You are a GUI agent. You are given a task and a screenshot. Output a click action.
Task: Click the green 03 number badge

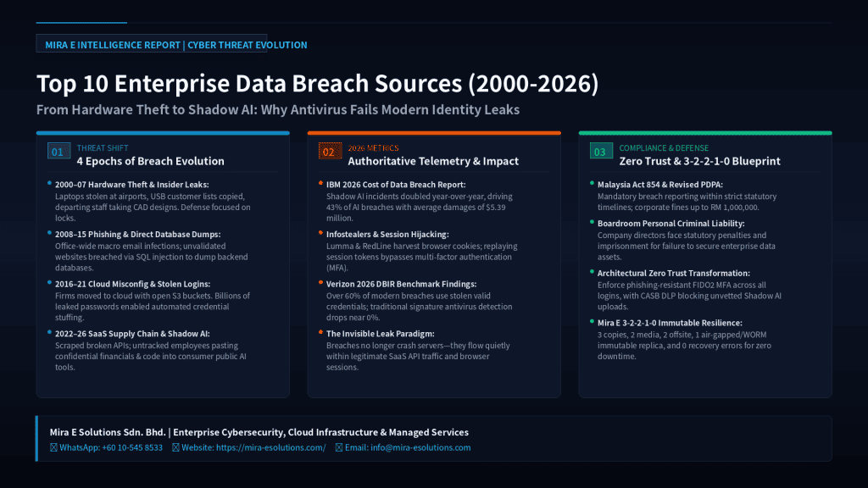coord(601,151)
